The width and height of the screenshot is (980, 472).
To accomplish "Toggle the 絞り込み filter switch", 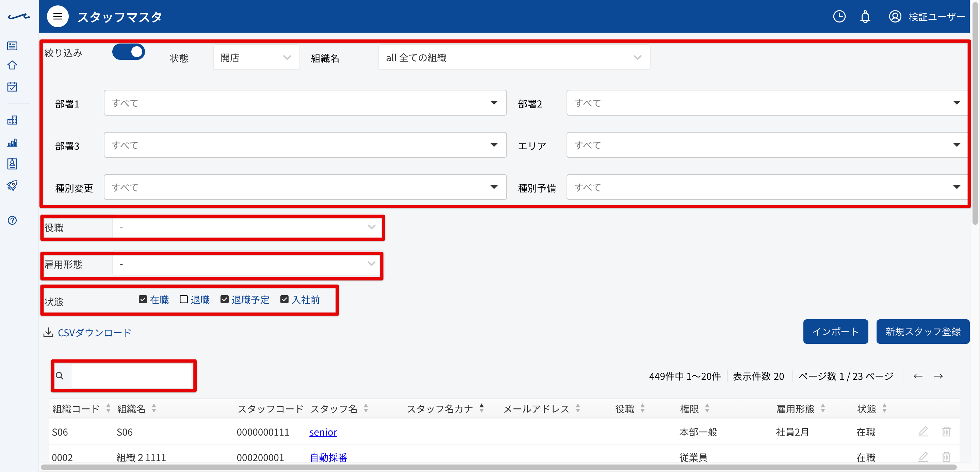I will [x=128, y=52].
